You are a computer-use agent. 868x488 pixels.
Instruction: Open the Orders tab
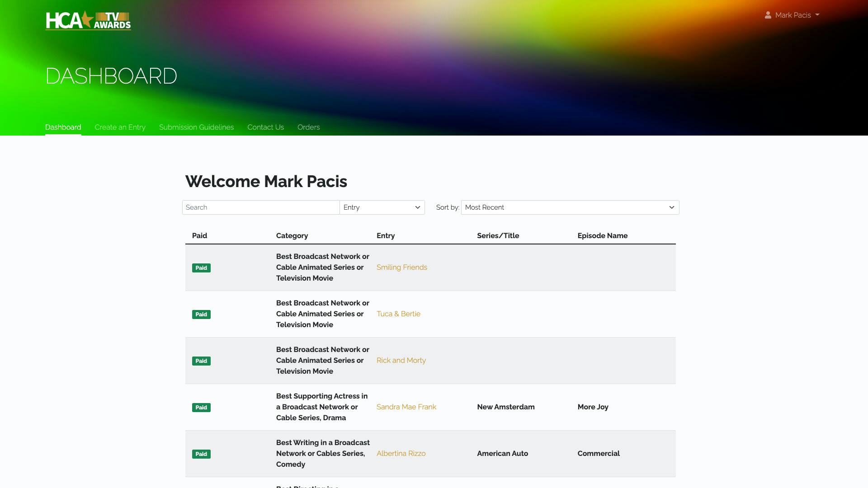pyautogui.click(x=308, y=127)
